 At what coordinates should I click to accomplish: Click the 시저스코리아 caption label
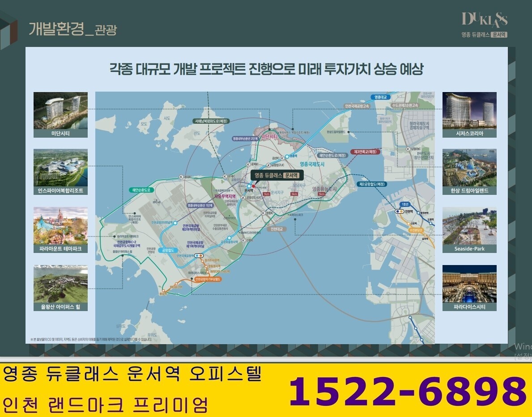pyautogui.click(x=469, y=133)
